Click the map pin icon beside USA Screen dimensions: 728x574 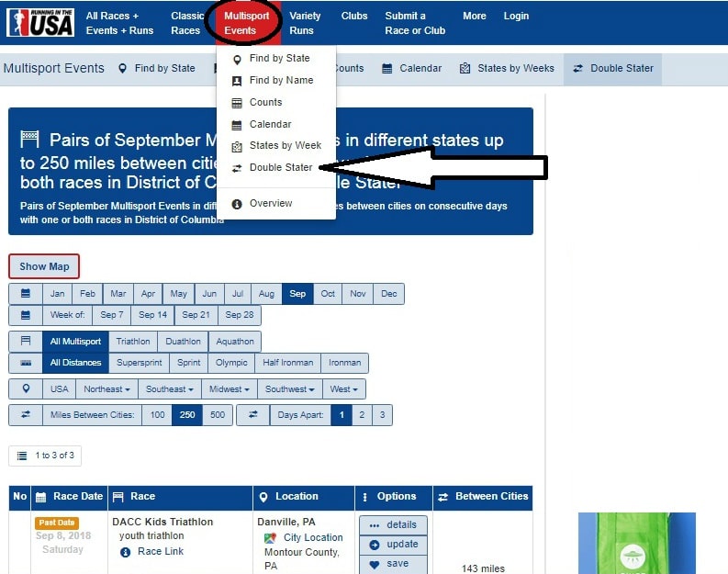coord(26,389)
